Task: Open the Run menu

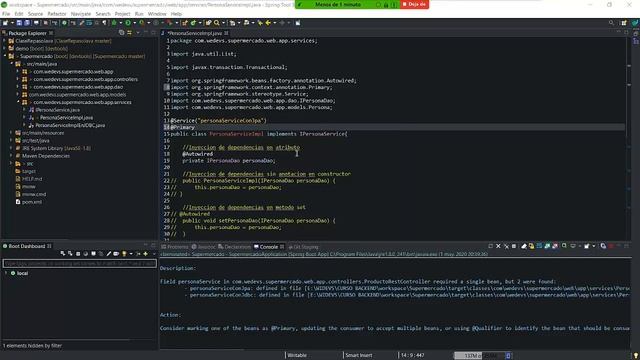Action: [139, 14]
